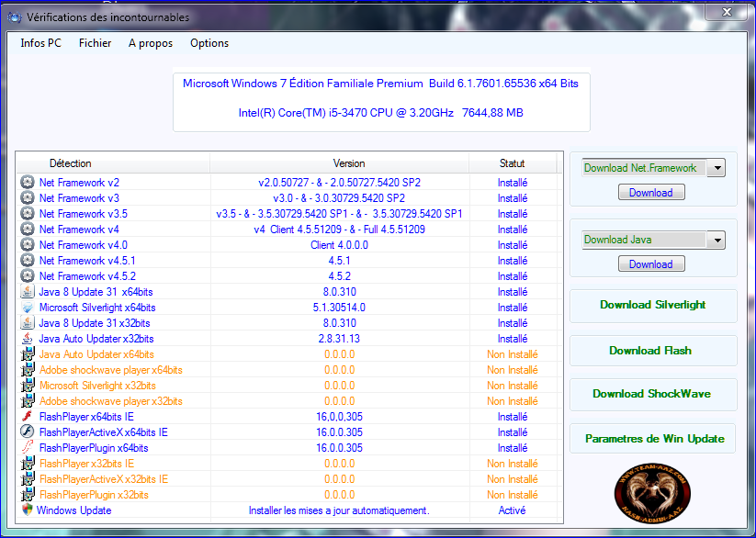Click the 'Activé' status of Windows Update

click(x=512, y=510)
